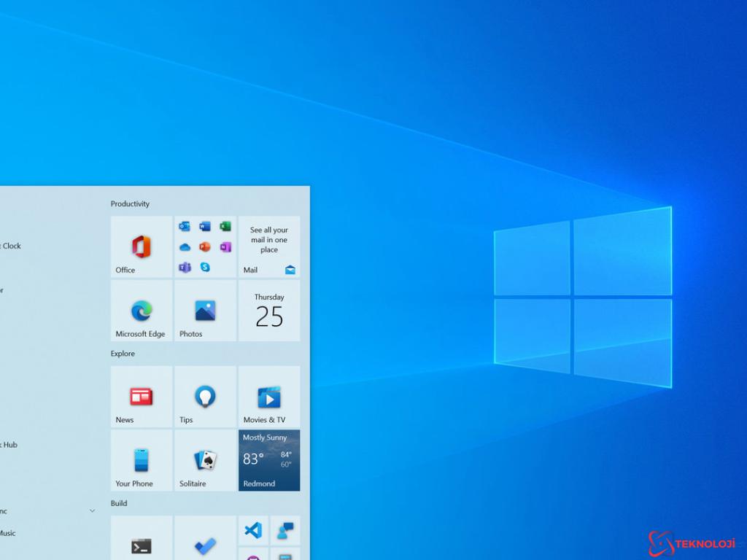The height and width of the screenshot is (560, 747).
Task: Open the Tips lightbulb tile
Action: 205,397
